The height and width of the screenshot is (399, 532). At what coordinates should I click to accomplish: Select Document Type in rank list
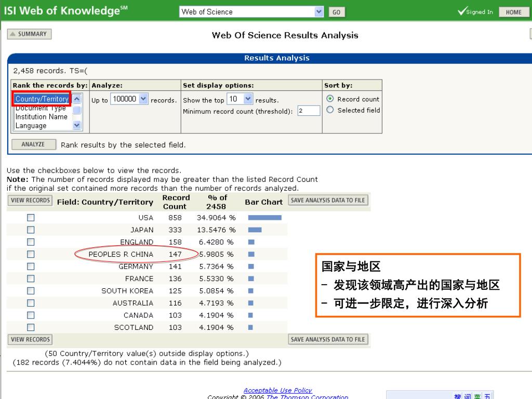pos(41,108)
